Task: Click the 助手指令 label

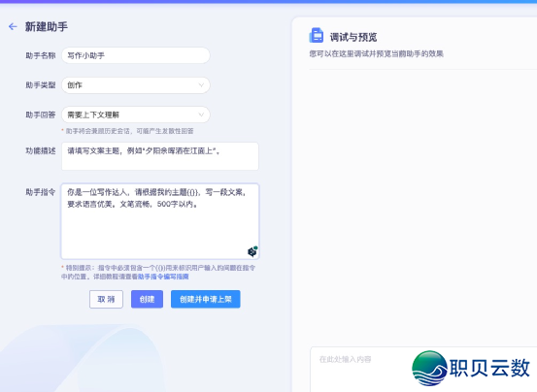Action: (41, 192)
